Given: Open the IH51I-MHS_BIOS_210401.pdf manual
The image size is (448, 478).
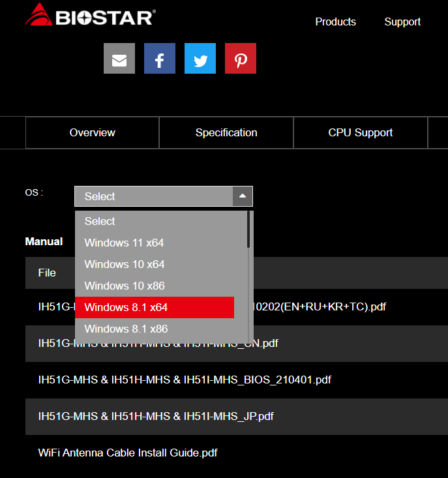Looking at the screenshot, I should coord(185,380).
